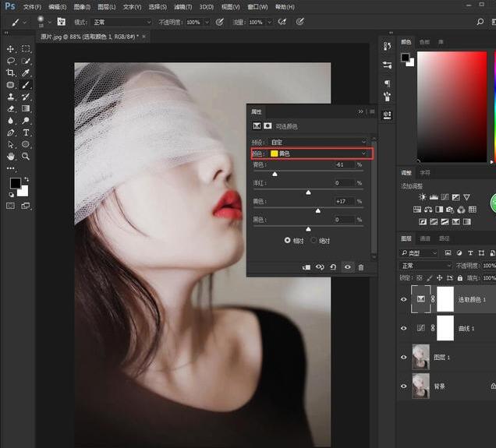Select the Type (T) tool

pos(26,132)
